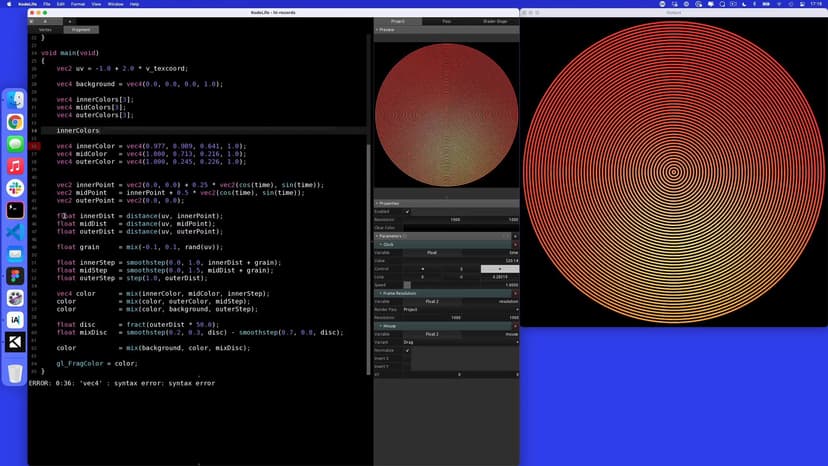Click the Speed slider handle for Clock
The height and width of the screenshot is (466, 828).
[x=407, y=285]
